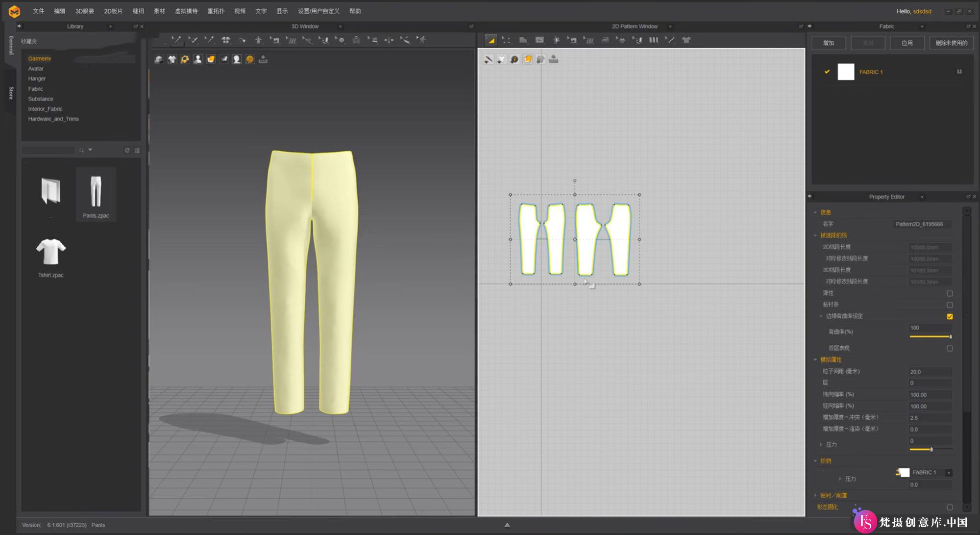This screenshot has width=980, height=535.
Task: Collapse the 模拟属性 section
Action: (x=815, y=359)
